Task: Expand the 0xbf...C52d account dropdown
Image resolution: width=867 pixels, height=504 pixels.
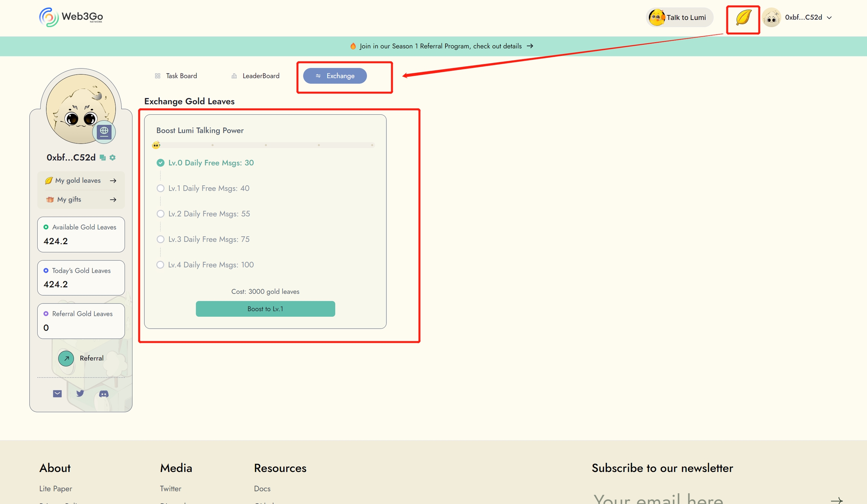Action: point(808,17)
